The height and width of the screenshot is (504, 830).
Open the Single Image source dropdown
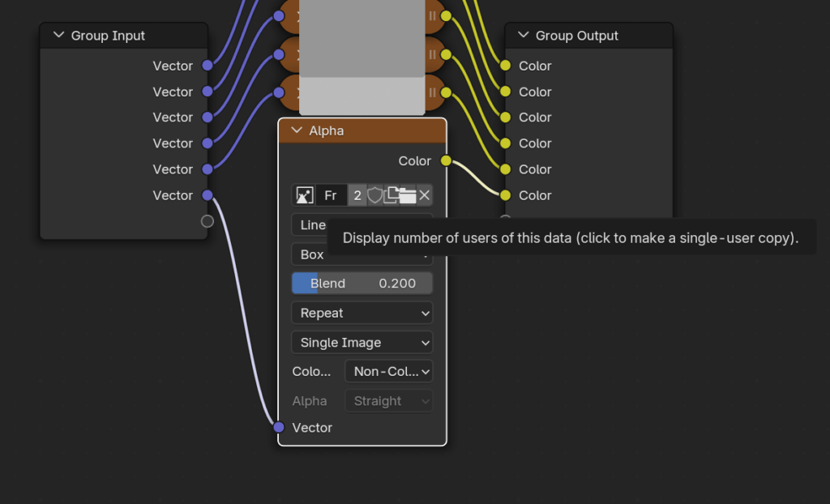362,343
